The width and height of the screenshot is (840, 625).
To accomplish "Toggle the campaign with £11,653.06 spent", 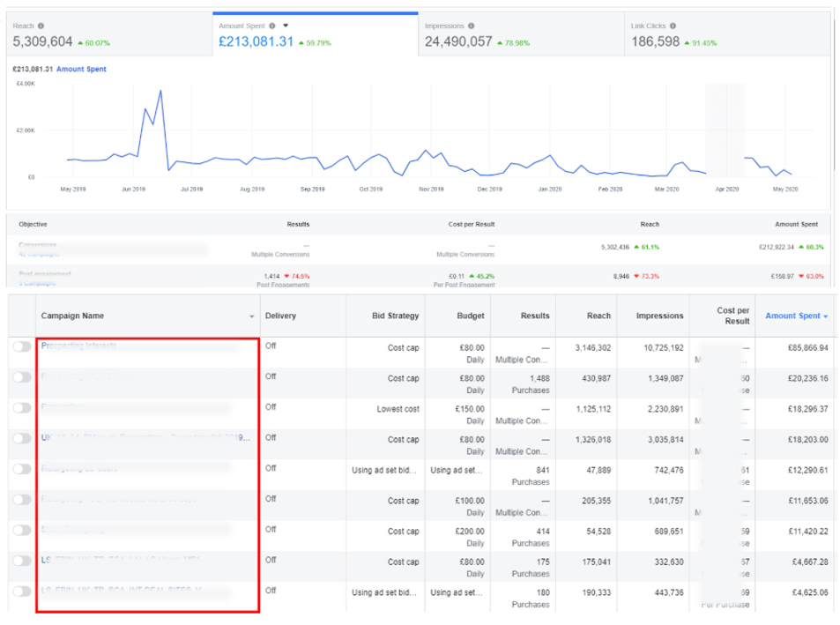I will click(x=22, y=499).
